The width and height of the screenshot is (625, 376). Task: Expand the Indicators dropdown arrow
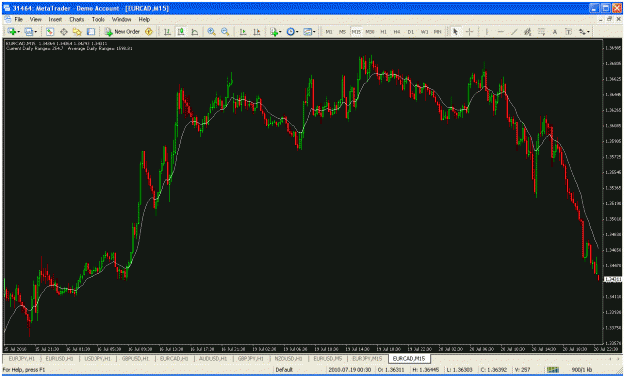(x=280, y=32)
